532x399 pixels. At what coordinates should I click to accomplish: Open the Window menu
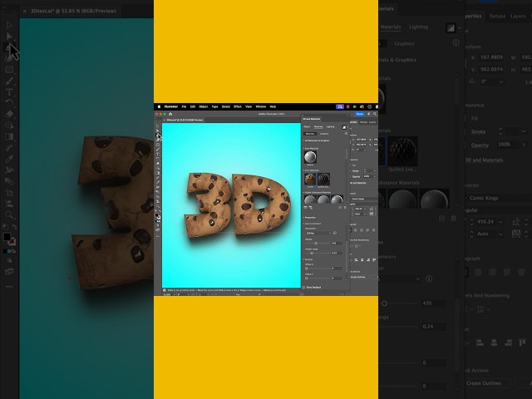pos(260,106)
